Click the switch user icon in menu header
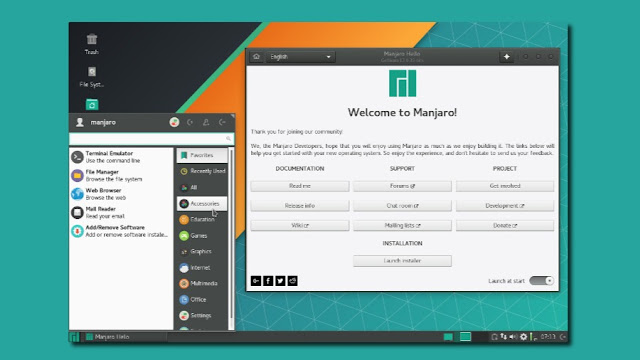 click(206, 122)
